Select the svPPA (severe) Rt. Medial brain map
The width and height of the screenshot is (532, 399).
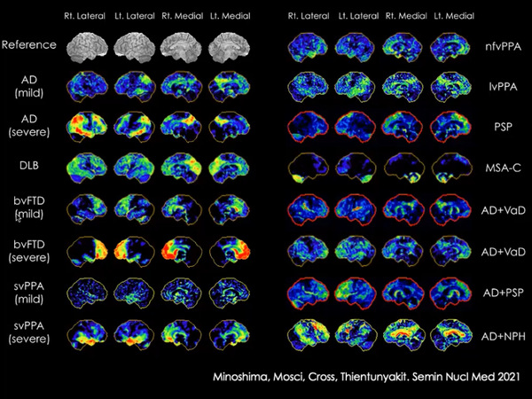coord(182,334)
